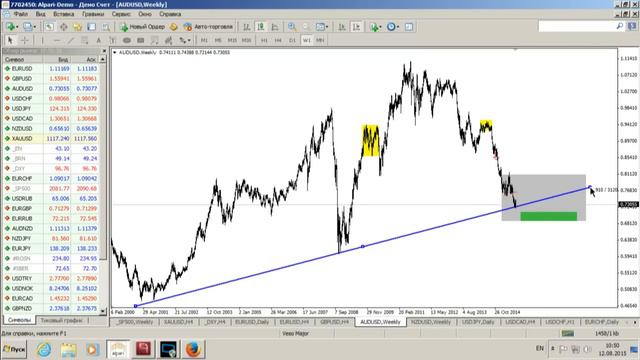The image size is (640, 360).
Task: Switch chart to line chart type
Action: point(275,27)
